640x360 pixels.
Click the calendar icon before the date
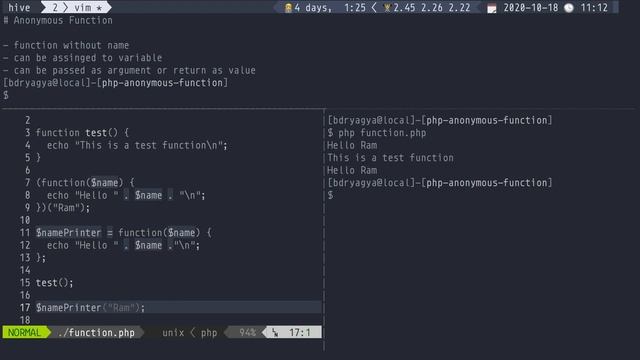(492, 8)
